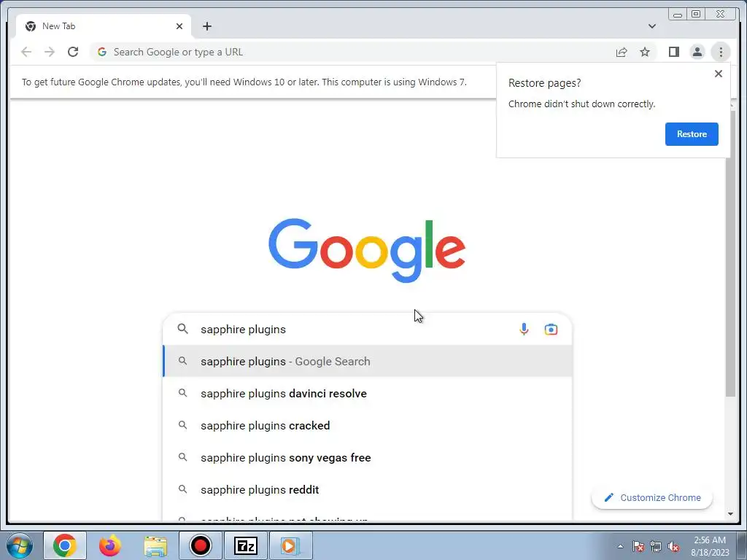
Task: Show hidden system tray icons
Action: pyautogui.click(x=620, y=546)
